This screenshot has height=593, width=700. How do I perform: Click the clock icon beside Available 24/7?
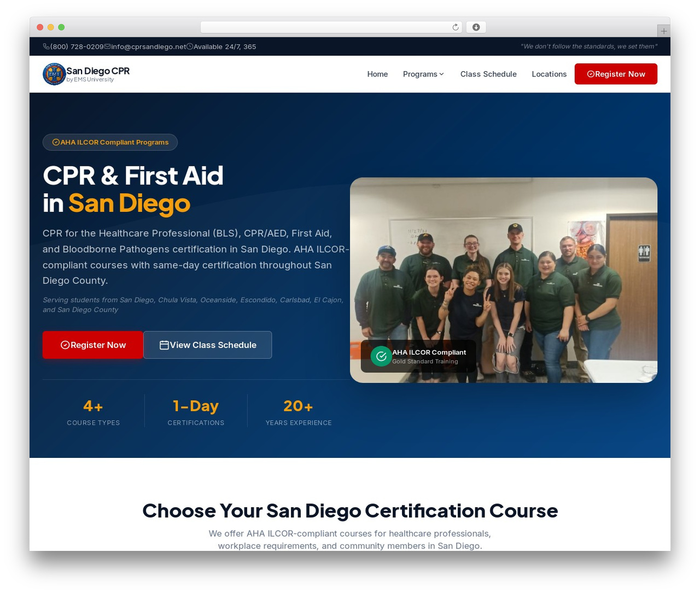coord(190,46)
